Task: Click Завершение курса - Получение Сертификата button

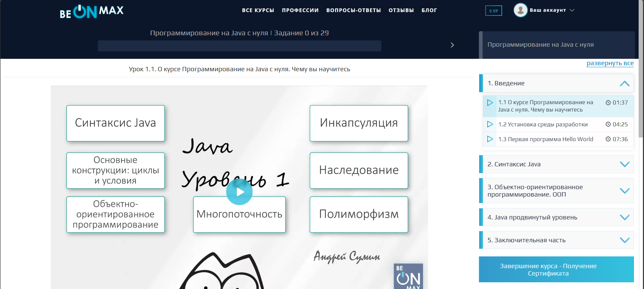Action: click(x=556, y=270)
